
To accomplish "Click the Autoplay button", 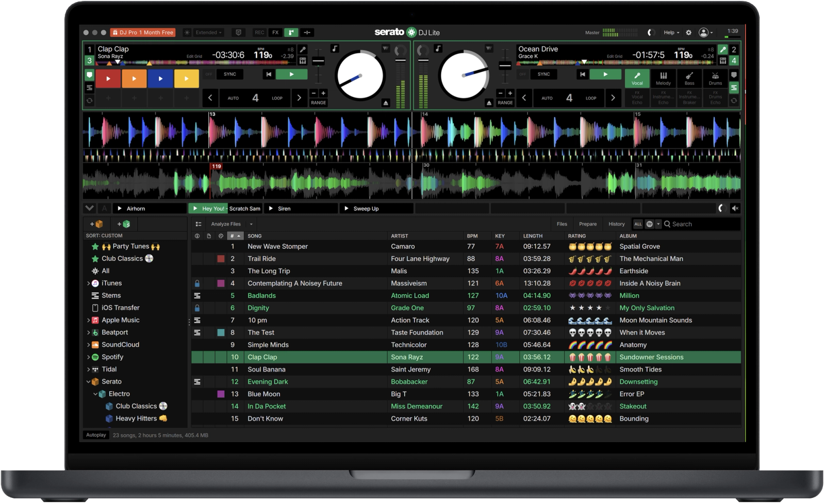I will click(96, 435).
